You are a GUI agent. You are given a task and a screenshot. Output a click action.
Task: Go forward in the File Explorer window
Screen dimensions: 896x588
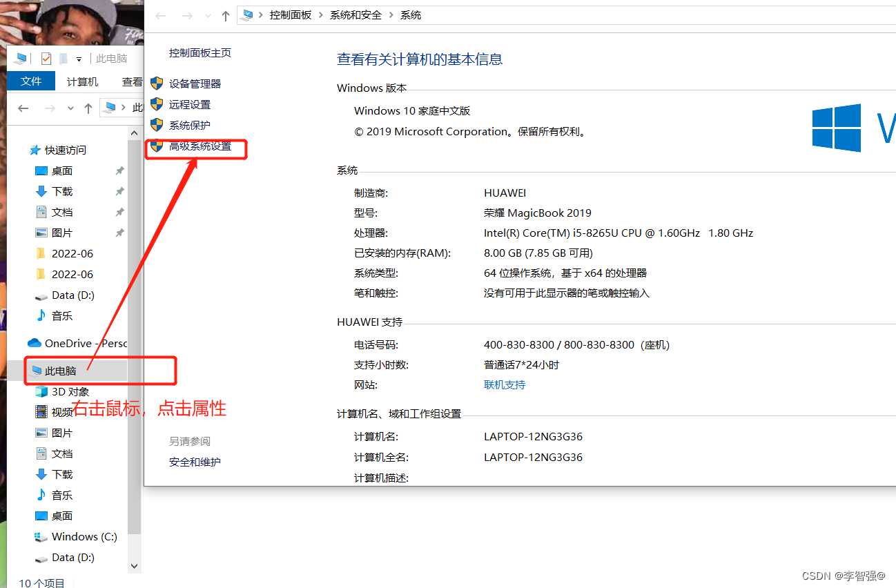(x=50, y=108)
